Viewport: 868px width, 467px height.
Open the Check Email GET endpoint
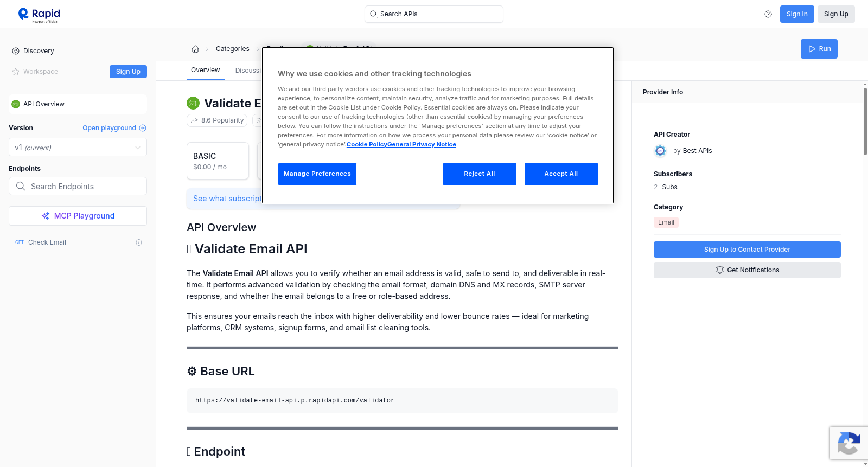[x=78, y=242]
